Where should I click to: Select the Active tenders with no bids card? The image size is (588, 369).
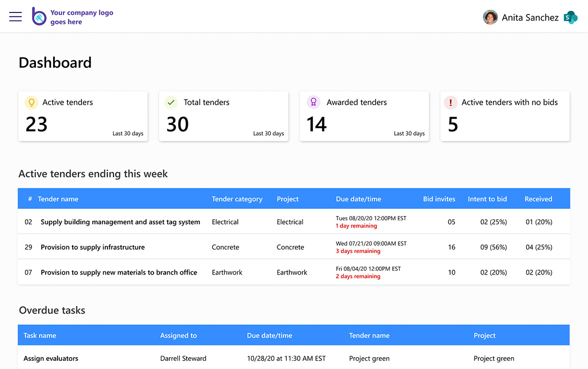(x=504, y=116)
